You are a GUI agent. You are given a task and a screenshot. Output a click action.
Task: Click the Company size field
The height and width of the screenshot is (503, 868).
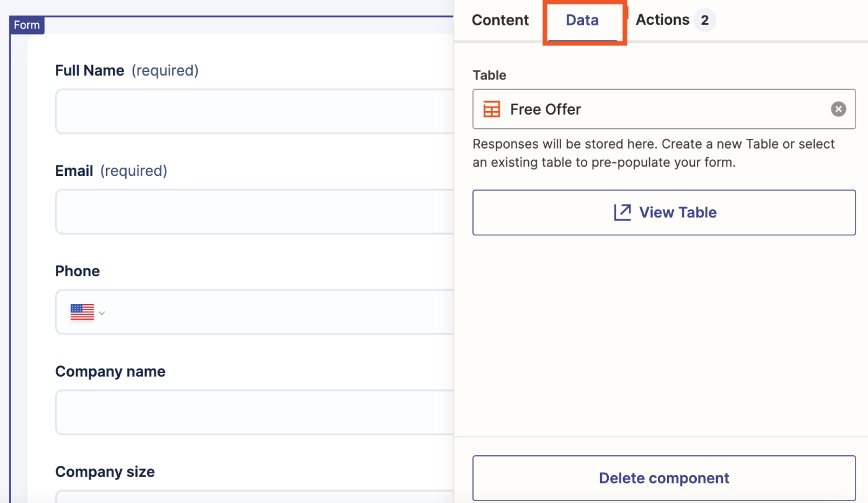(x=254, y=496)
